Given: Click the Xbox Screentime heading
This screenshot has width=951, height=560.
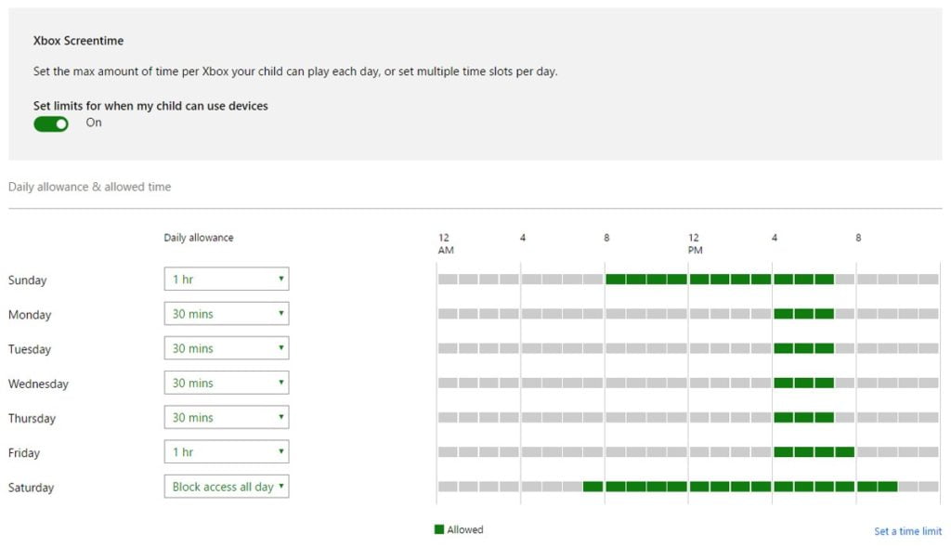Looking at the screenshot, I should (78, 41).
